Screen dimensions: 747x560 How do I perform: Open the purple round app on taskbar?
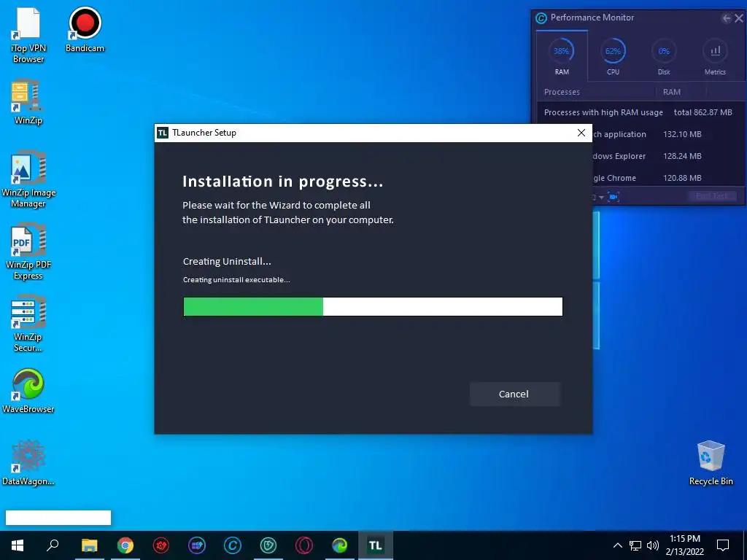[x=197, y=545]
